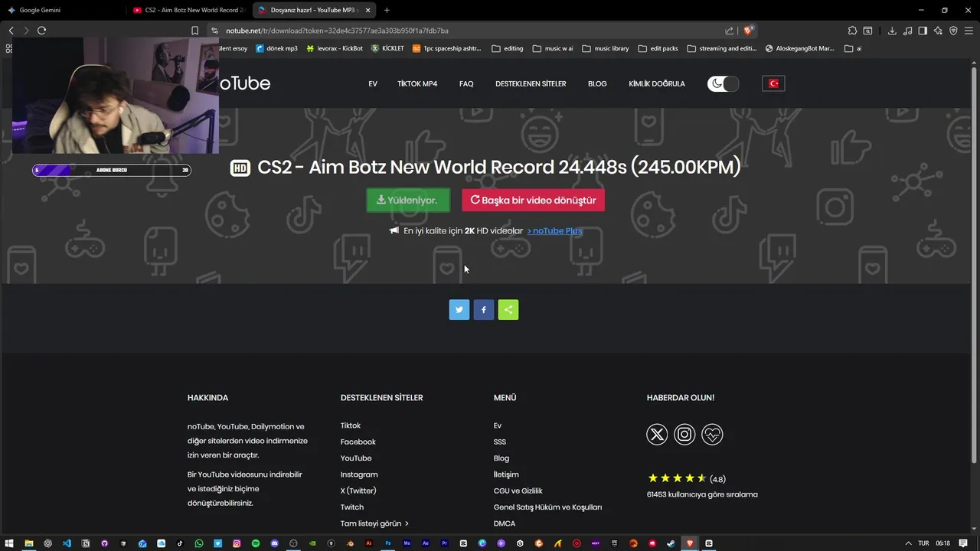Screen dimensions: 980x551
Task: Open the noTube Plus link
Action: point(555,230)
